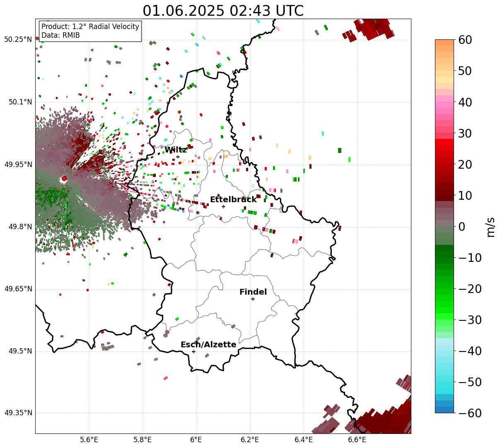The width and height of the screenshot is (500, 448).
Task: Click the 6.4°E longitude tick label
Action: pos(303,440)
